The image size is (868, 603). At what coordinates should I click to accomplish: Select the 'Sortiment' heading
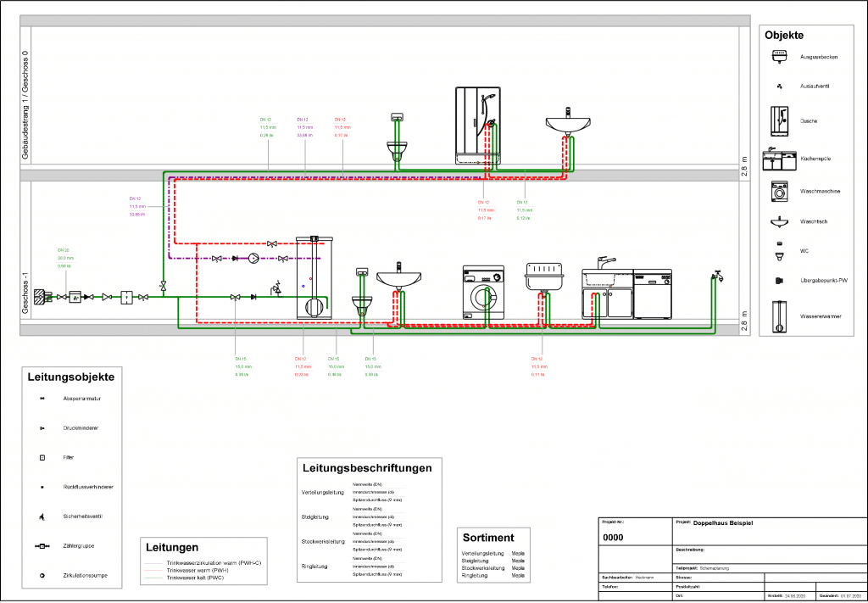click(x=488, y=537)
